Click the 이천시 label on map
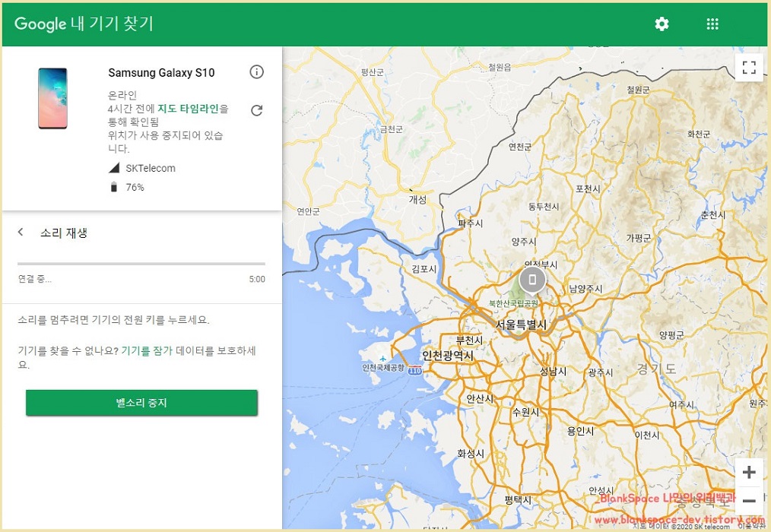This screenshot has height=532, width=771. [x=646, y=435]
